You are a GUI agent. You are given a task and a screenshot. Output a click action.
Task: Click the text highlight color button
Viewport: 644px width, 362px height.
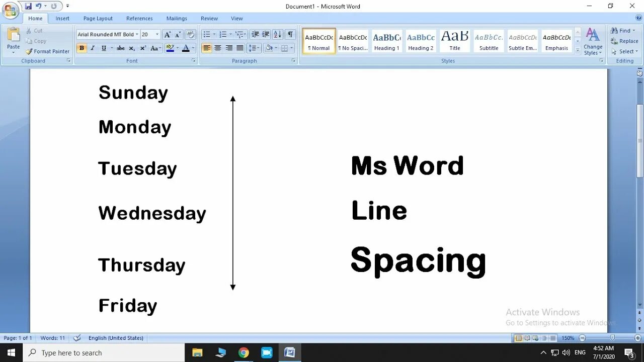tap(170, 48)
